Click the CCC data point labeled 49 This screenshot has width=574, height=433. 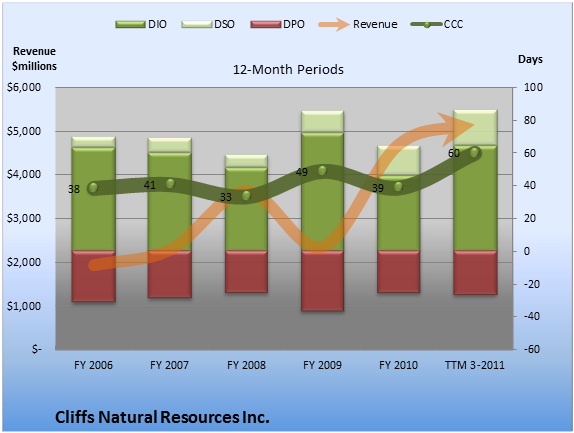(x=322, y=171)
